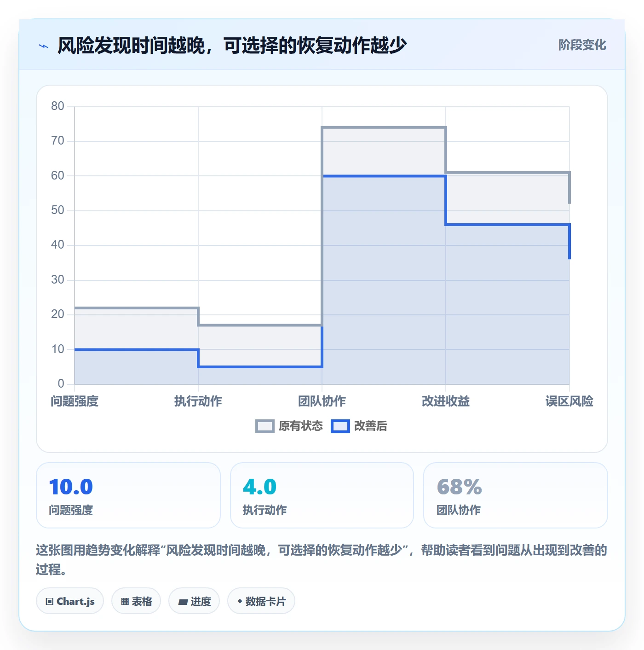Toggle the 改善后 legend swatch
Image resolution: width=644 pixels, height=650 pixels.
pyautogui.click(x=340, y=426)
